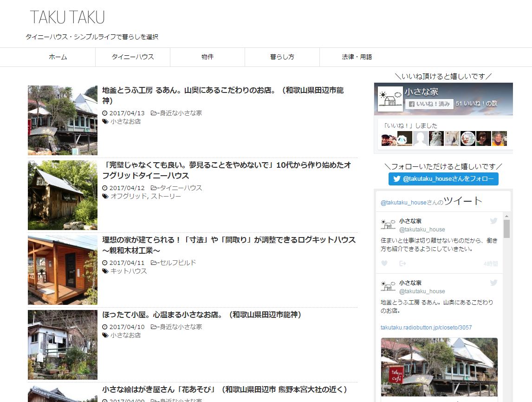Click the takutaku.radiobutton.jp link in the tweet
This screenshot has height=402, width=532.
(x=426, y=328)
